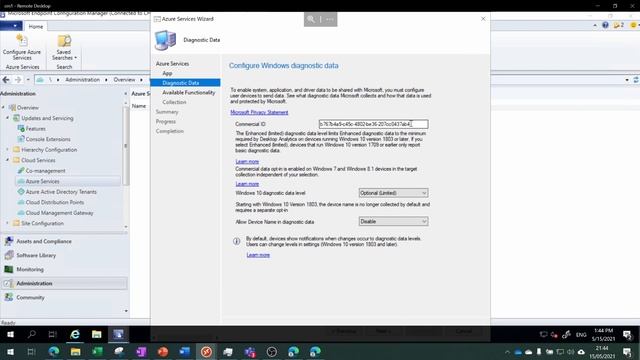This screenshot has width=640, height=360.
Task: Open File Explorer on the remote taskbar
Action: pyautogui.click(x=97, y=334)
